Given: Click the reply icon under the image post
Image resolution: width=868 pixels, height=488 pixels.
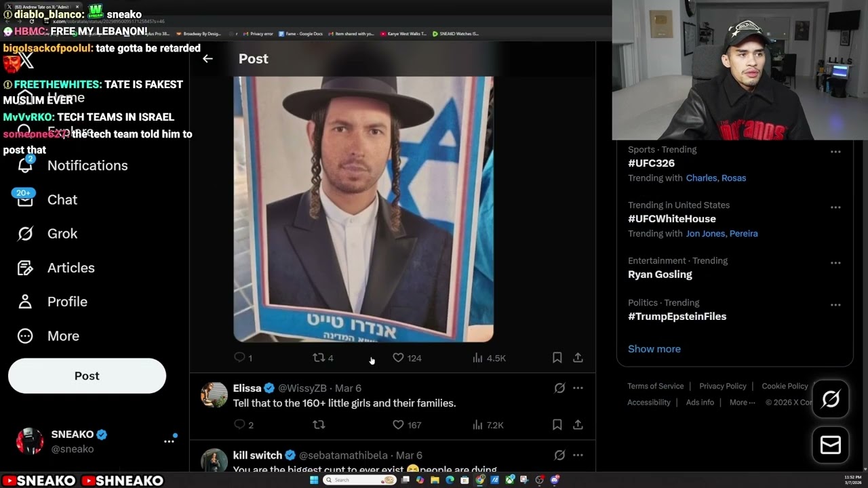Looking at the screenshot, I should pos(239,357).
